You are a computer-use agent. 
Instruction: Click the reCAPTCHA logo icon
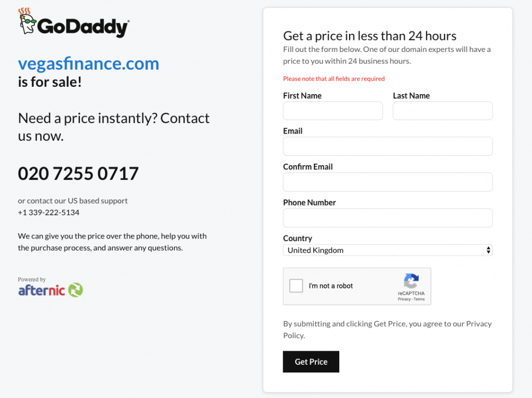click(x=411, y=281)
